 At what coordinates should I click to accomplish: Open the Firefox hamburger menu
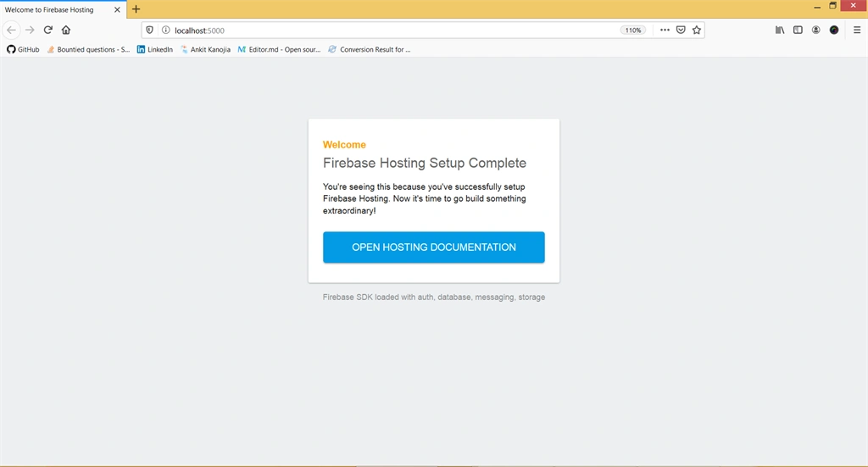[x=857, y=30]
